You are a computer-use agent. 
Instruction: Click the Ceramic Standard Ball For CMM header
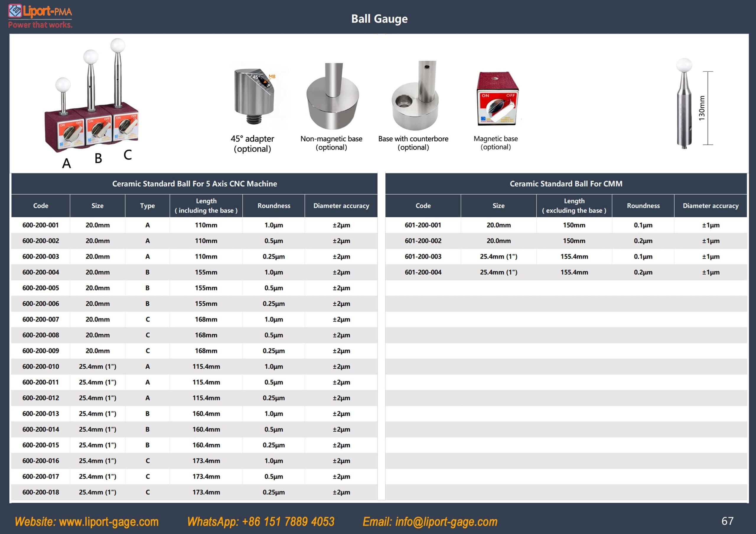pos(566,184)
